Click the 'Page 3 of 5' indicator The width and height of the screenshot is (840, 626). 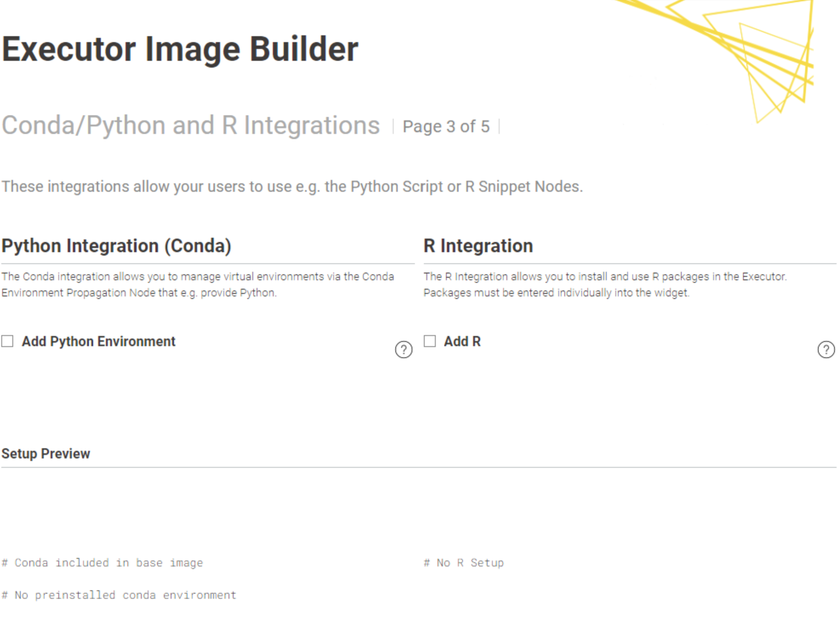tap(446, 126)
